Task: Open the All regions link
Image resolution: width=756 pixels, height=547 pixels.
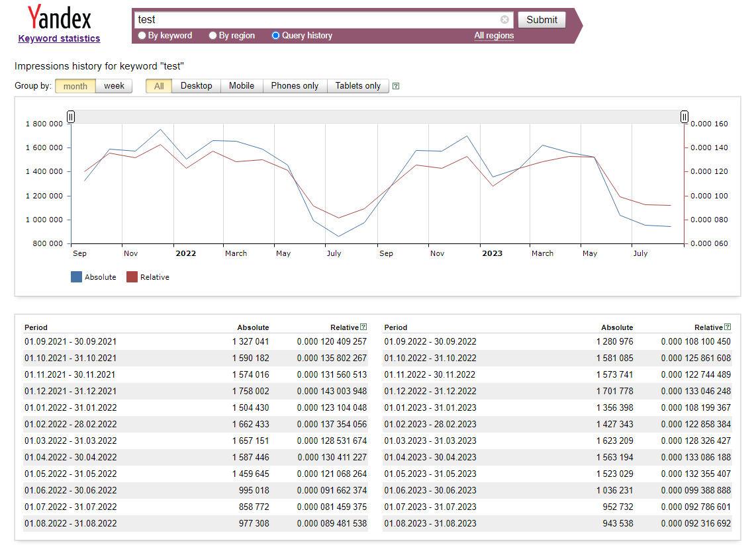Action: tap(494, 35)
